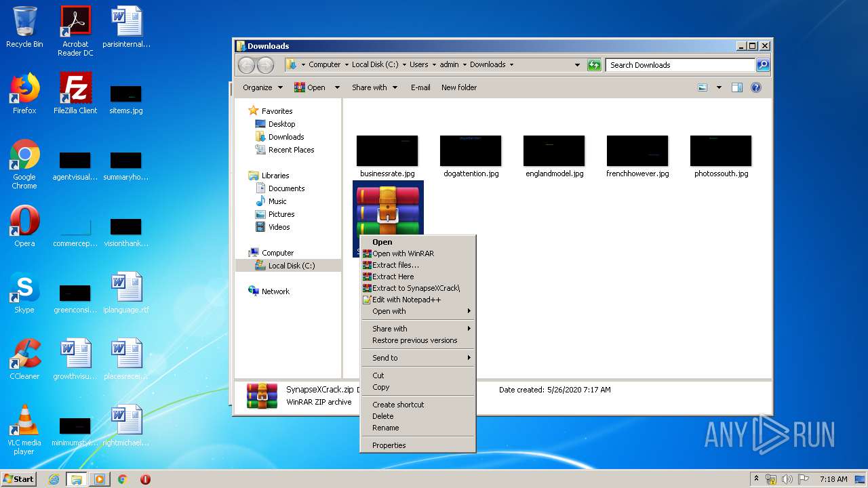Choose Rename in the context menu
The image size is (868, 488).
(418, 428)
